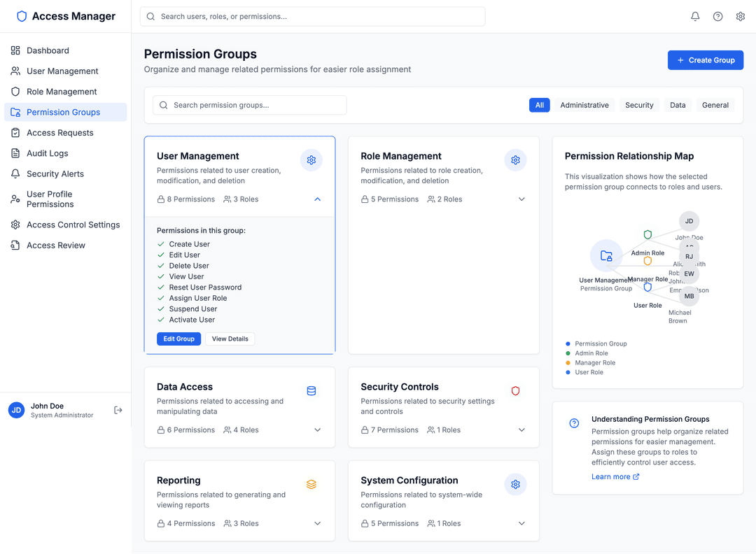
Task: Collapse the User Management group card
Action: (x=317, y=199)
